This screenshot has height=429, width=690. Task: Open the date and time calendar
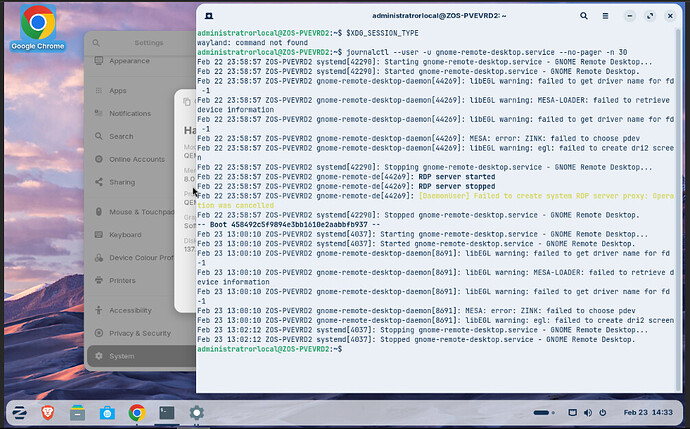tap(648, 413)
